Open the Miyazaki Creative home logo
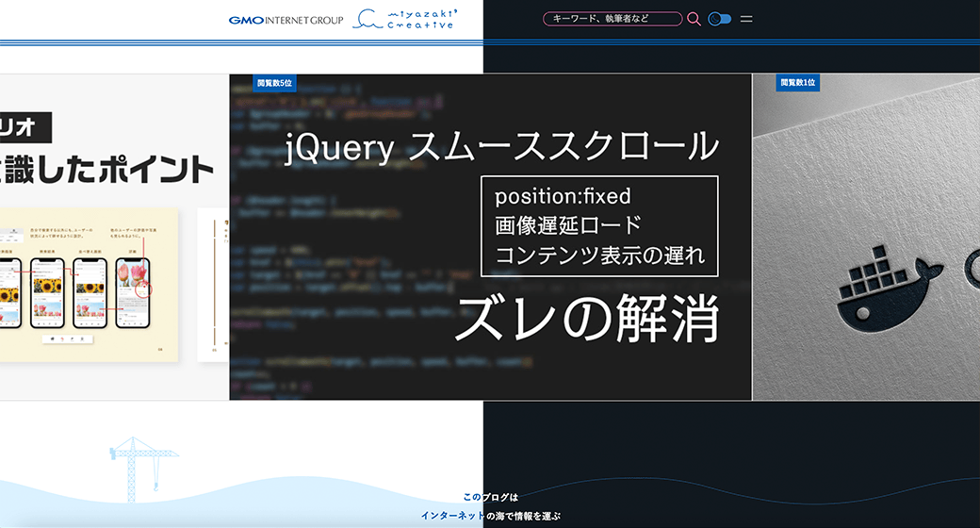Viewport: 980px width, 528px height. click(x=404, y=19)
